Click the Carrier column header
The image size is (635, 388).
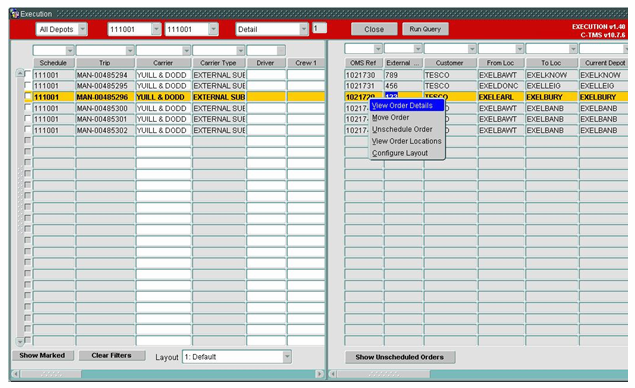click(x=163, y=63)
